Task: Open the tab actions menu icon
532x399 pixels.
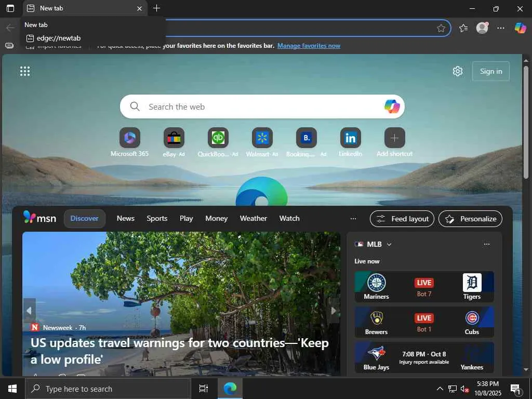Action: (x=10, y=8)
